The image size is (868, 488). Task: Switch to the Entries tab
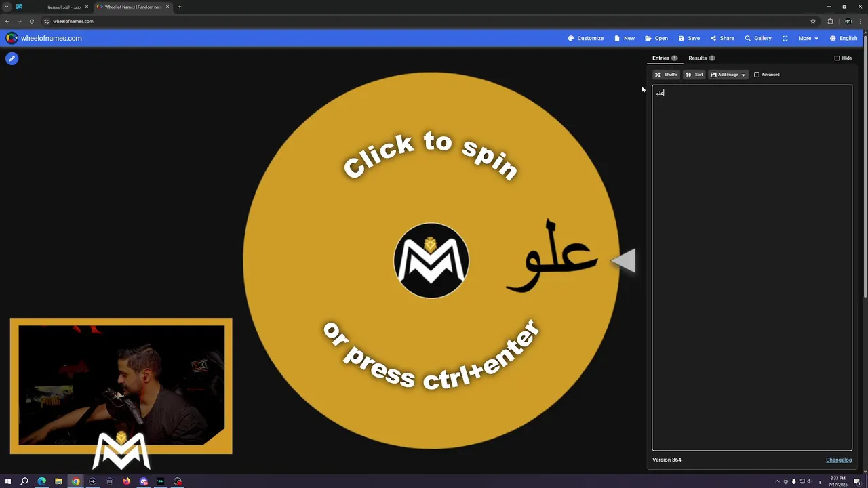[665, 58]
